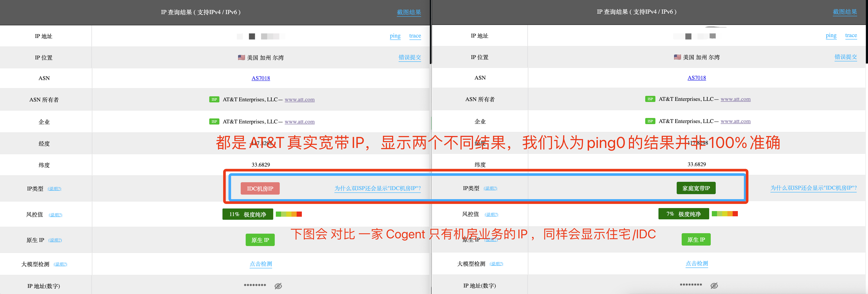Click left location text 美国 加州 尔湾

point(265,58)
